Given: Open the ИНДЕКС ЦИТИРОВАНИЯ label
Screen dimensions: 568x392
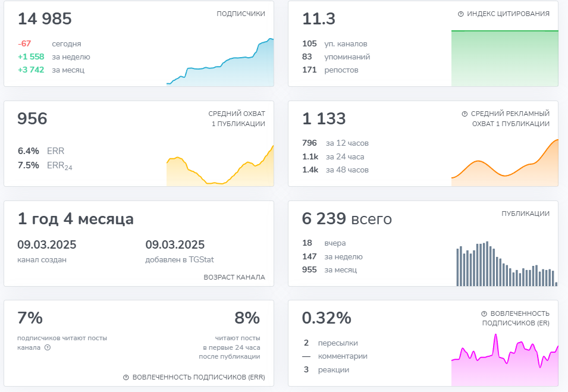Looking at the screenshot, I should [x=509, y=14].
